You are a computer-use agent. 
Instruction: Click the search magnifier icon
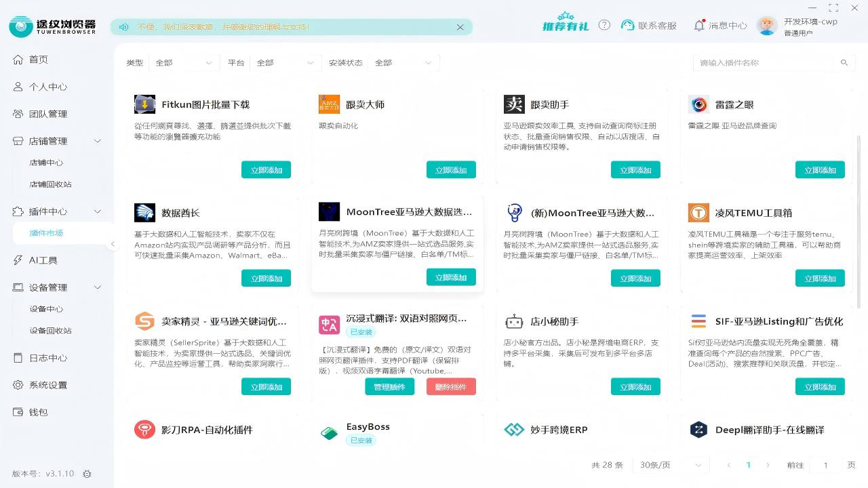(844, 62)
